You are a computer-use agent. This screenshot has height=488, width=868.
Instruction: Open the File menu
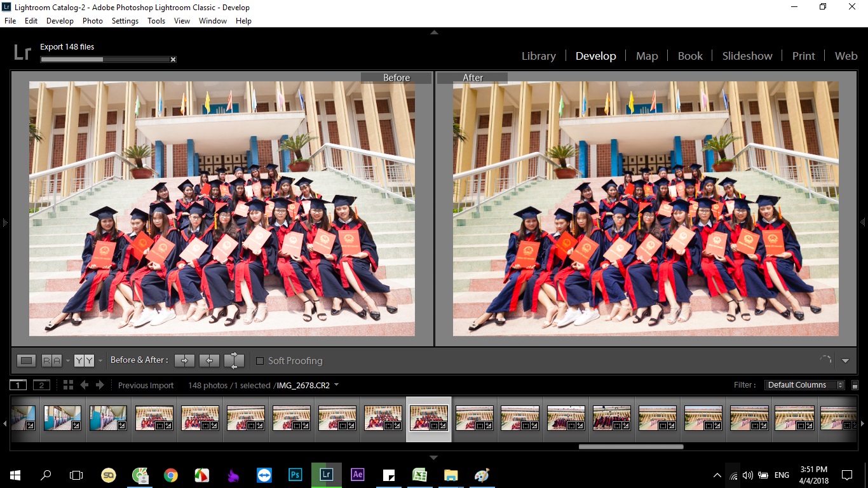[10, 21]
